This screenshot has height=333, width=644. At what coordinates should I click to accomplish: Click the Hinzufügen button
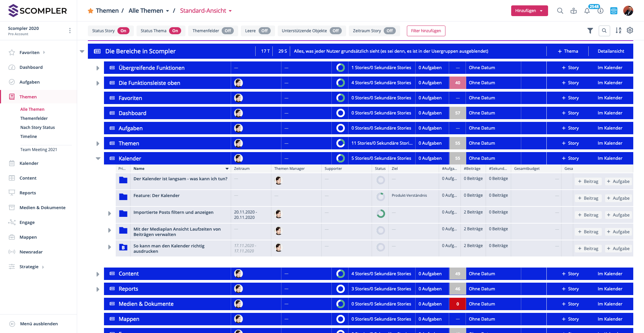[x=529, y=11]
